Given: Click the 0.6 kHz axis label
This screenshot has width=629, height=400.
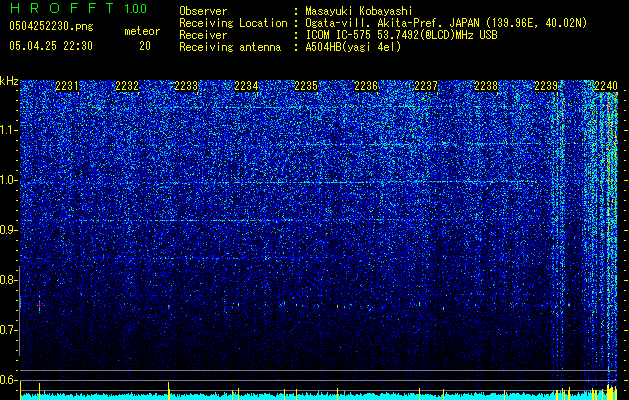Looking at the screenshot, I should click(8, 380).
